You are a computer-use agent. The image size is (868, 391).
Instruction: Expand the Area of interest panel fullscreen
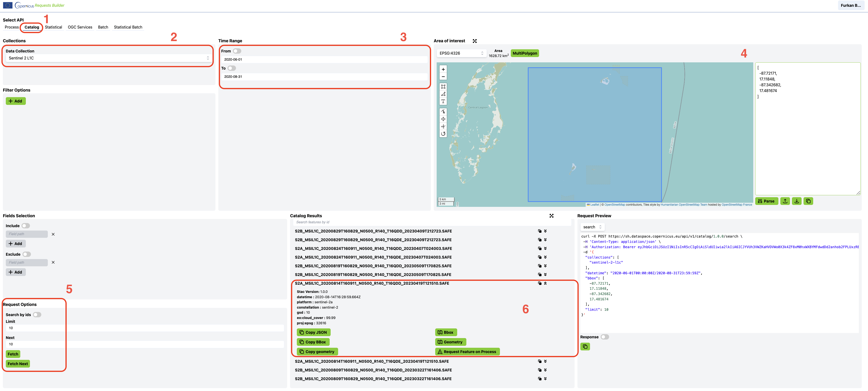(x=474, y=41)
